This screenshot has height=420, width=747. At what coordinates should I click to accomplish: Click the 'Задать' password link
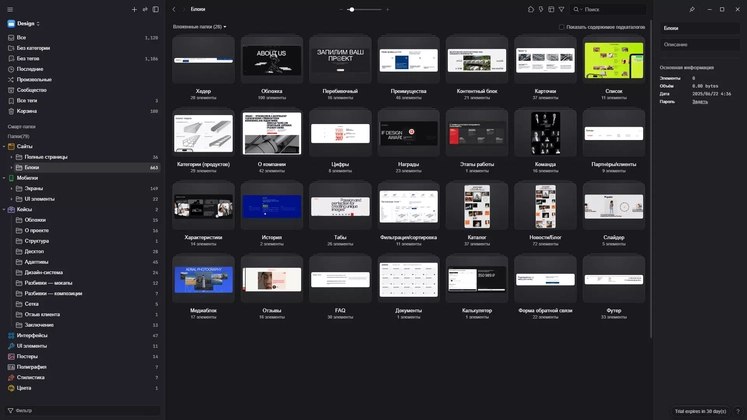point(699,101)
